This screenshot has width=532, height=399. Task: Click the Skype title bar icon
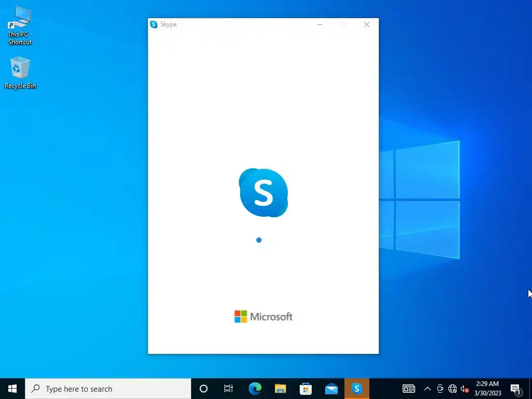click(154, 24)
